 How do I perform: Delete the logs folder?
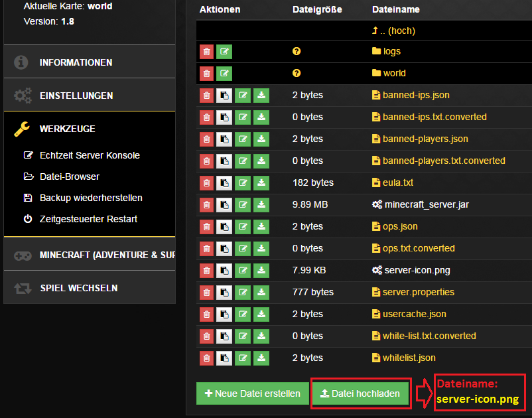[x=206, y=52]
